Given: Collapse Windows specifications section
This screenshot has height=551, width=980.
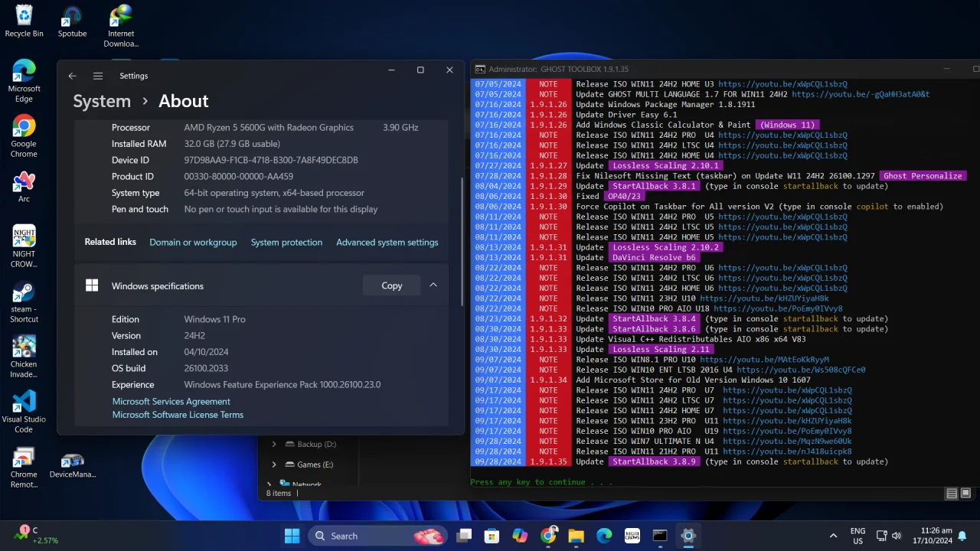Looking at the screenshot, I should point(433,285).
